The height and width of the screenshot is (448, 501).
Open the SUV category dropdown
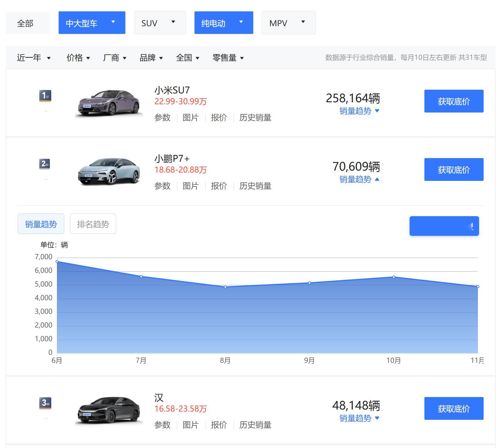tap(160, 23)
